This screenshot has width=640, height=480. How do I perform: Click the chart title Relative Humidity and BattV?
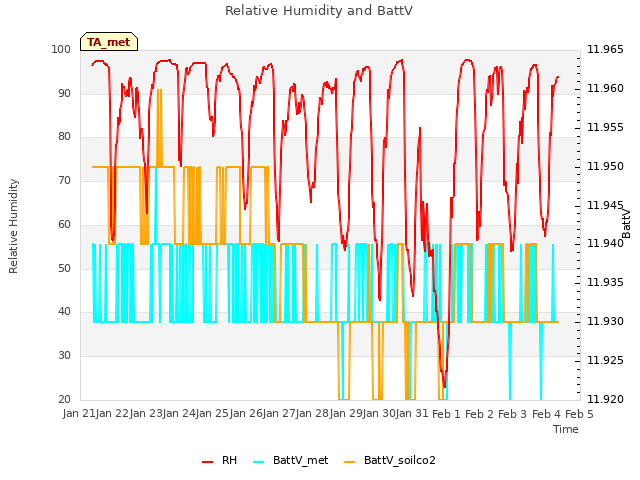[x=319, y=11]
